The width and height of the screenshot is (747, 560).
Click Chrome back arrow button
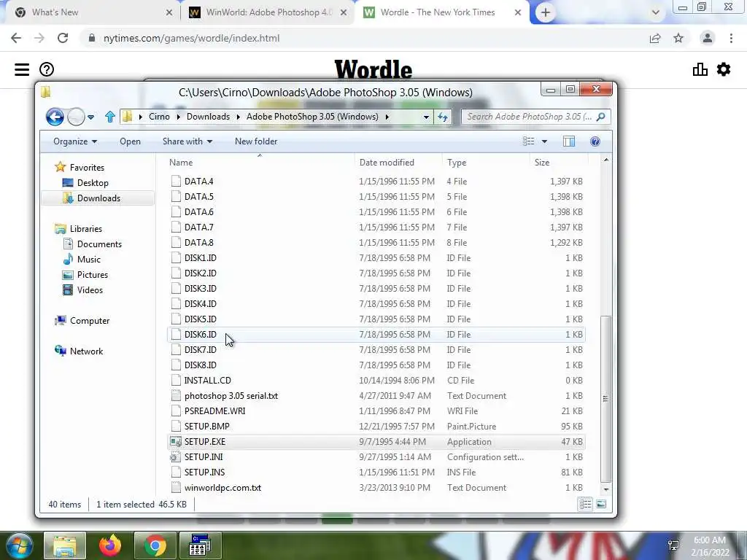coord(16,38)
